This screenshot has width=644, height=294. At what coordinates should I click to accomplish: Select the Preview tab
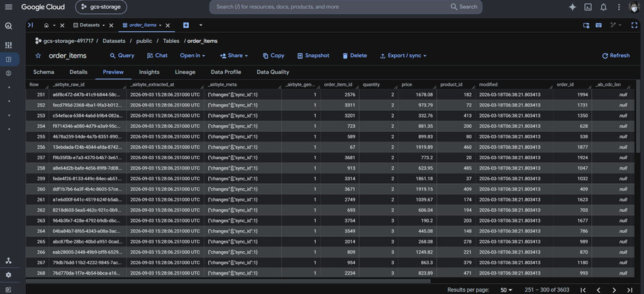113,72
